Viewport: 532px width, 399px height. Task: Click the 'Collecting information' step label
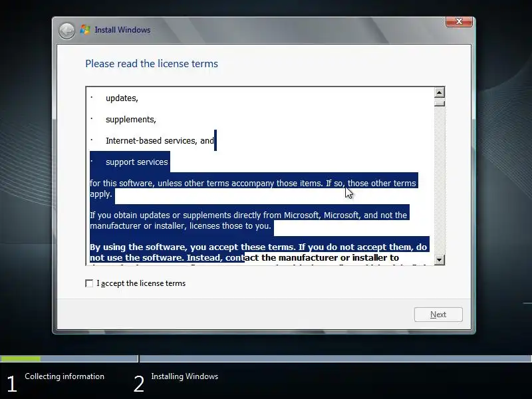point(65,376)
